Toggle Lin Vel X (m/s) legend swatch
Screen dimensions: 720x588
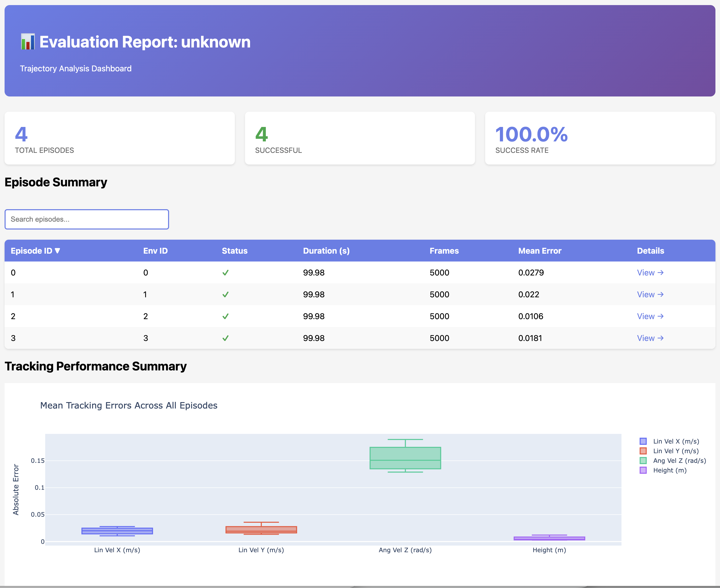(x=643, y=441)
